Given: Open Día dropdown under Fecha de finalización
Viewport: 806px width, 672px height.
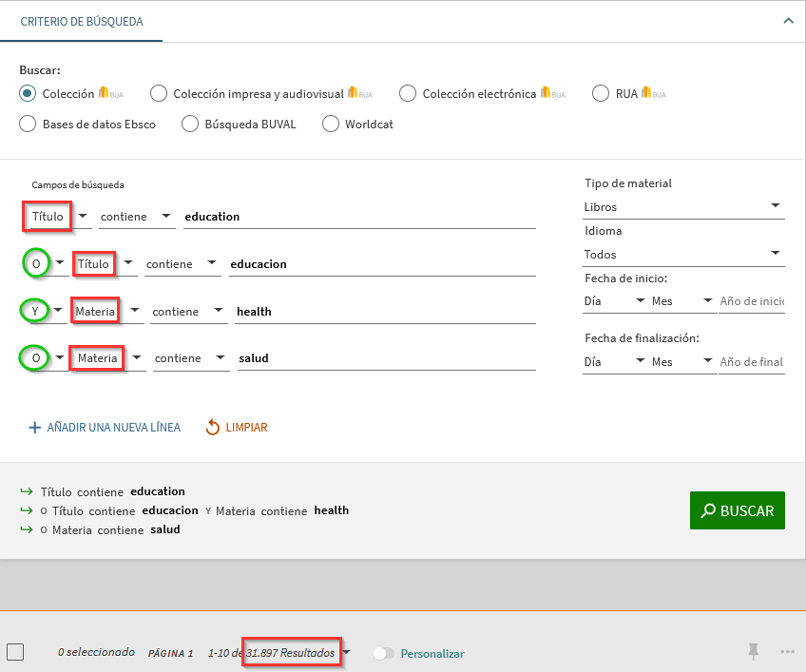Looking at the screenshot, I should (615, 361).
